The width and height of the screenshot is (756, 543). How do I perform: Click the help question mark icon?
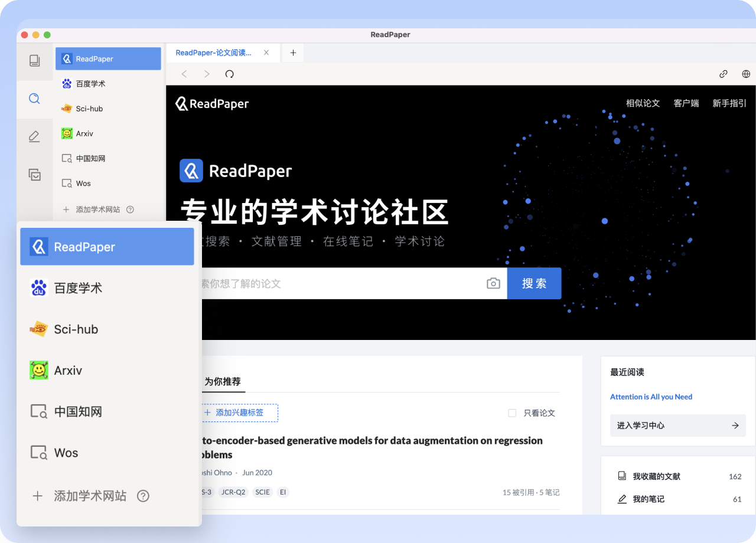point(143,496)
